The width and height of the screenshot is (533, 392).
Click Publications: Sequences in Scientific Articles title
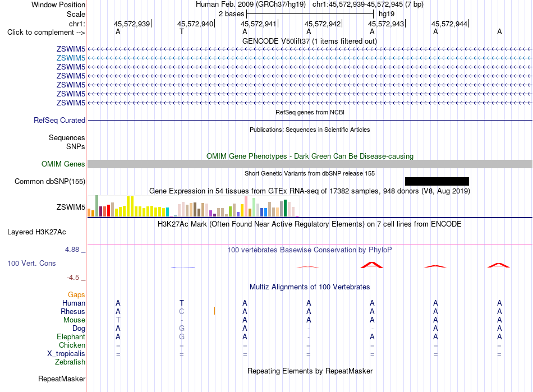coord(310,130)
